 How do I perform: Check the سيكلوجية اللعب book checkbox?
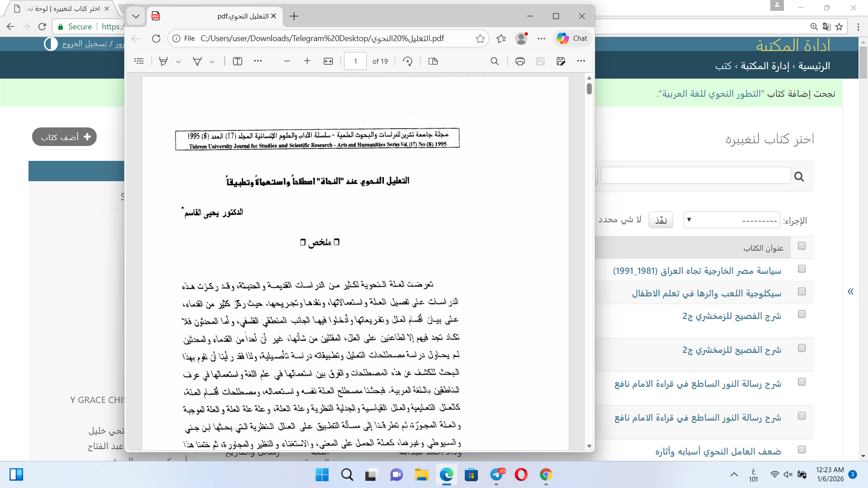click(x=802, y=291)
